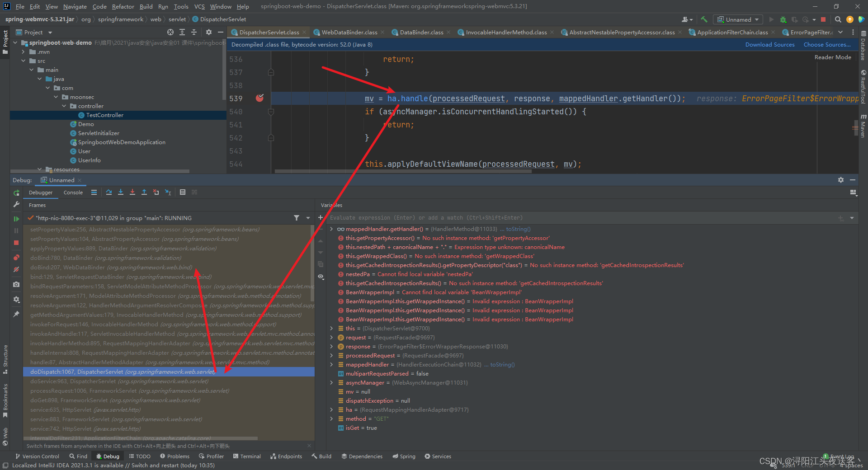
Task: Expand the mappedHandler.getHandler() watch
Action: click(331, 229)
